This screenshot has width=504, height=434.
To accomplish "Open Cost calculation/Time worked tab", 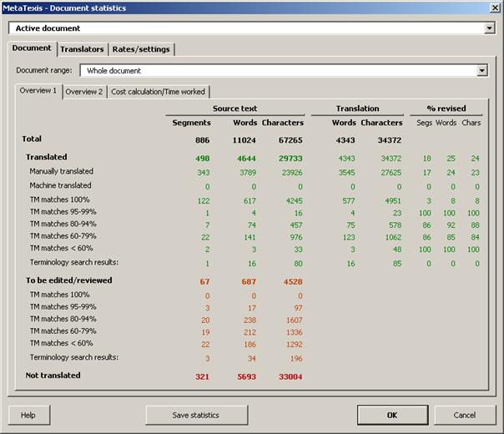I will pos(158,92).
